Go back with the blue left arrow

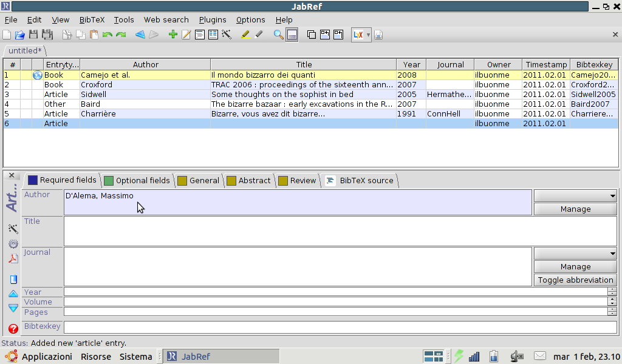140,35
